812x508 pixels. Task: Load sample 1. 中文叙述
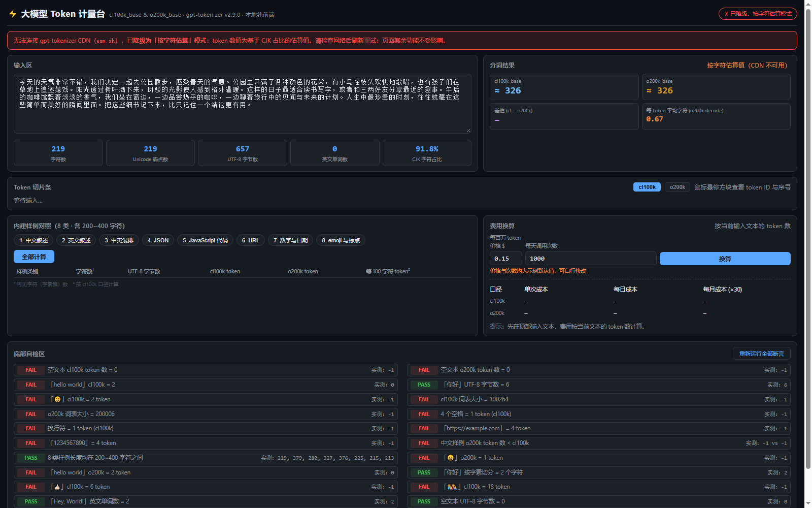(33, 240)
